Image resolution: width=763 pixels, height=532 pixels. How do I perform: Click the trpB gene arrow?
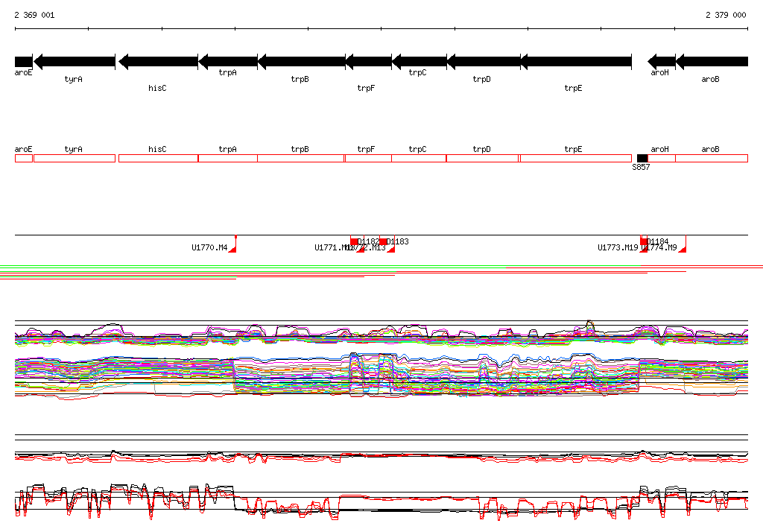(301, 61)
